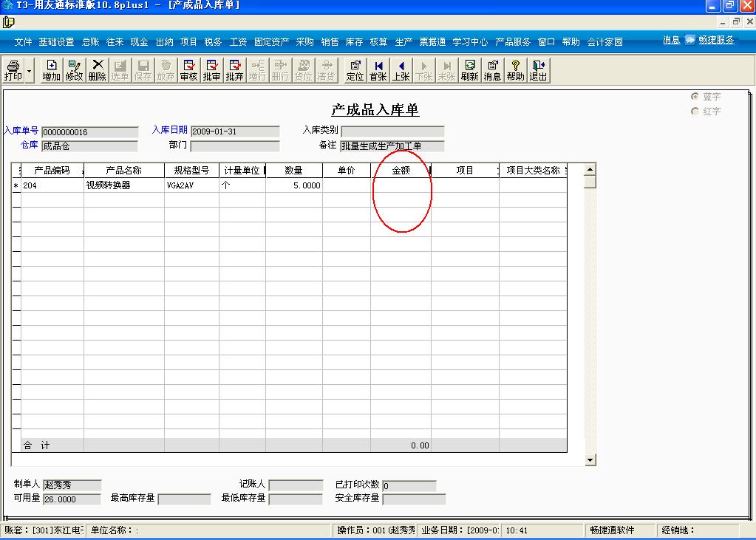Click the 删除 (Delete) toolbar icon

pyautogui.click(x=98, y=71)
